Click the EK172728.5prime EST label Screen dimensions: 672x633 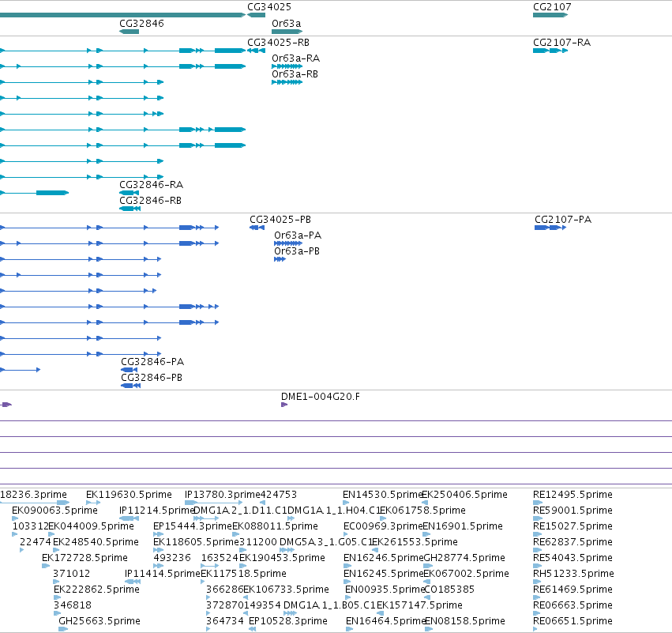coord(84,559)
